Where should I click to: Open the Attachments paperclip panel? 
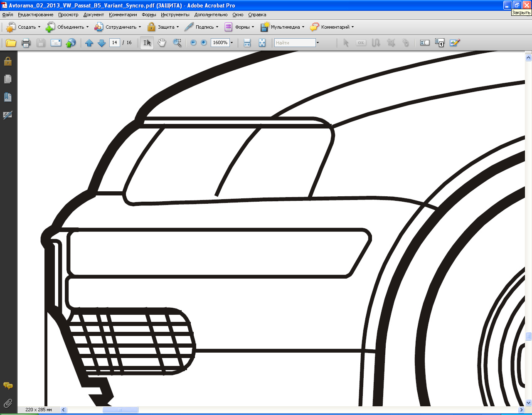pos(8,403)
